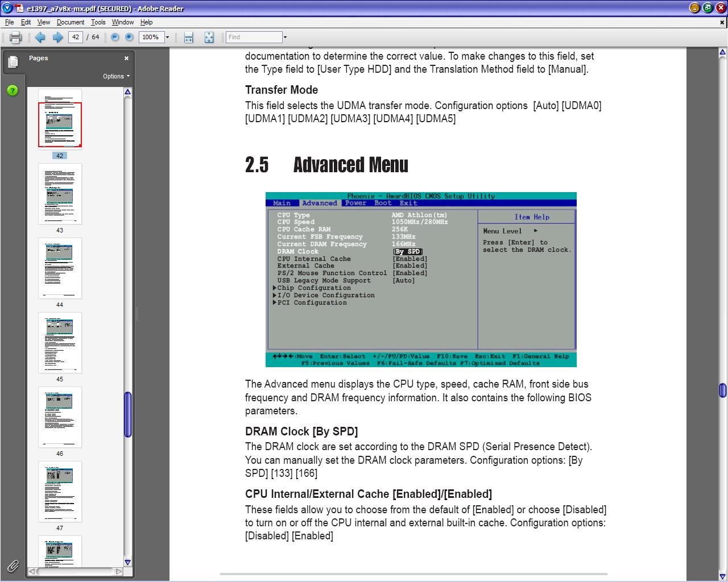This screenshot has width=728, height=582.
Task: Click the Fit Width scrolling icon
Action: [189, 38]
